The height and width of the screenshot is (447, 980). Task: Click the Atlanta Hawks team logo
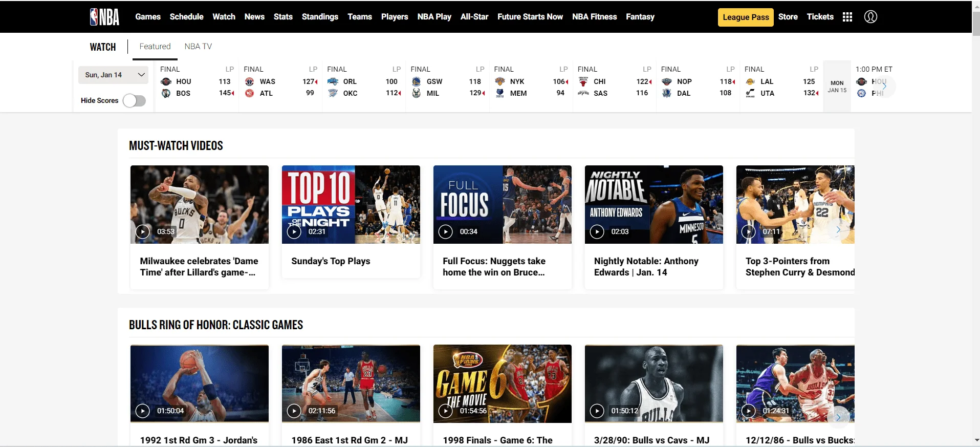[x=249, y=93]
